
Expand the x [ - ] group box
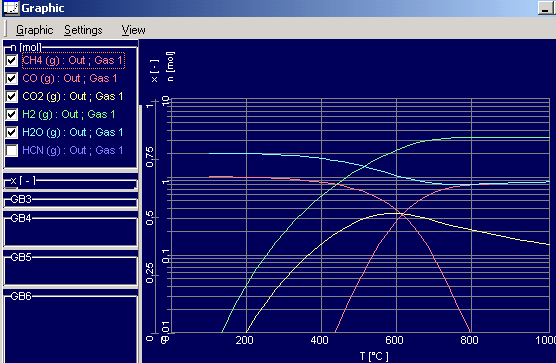tap(70, 182)
